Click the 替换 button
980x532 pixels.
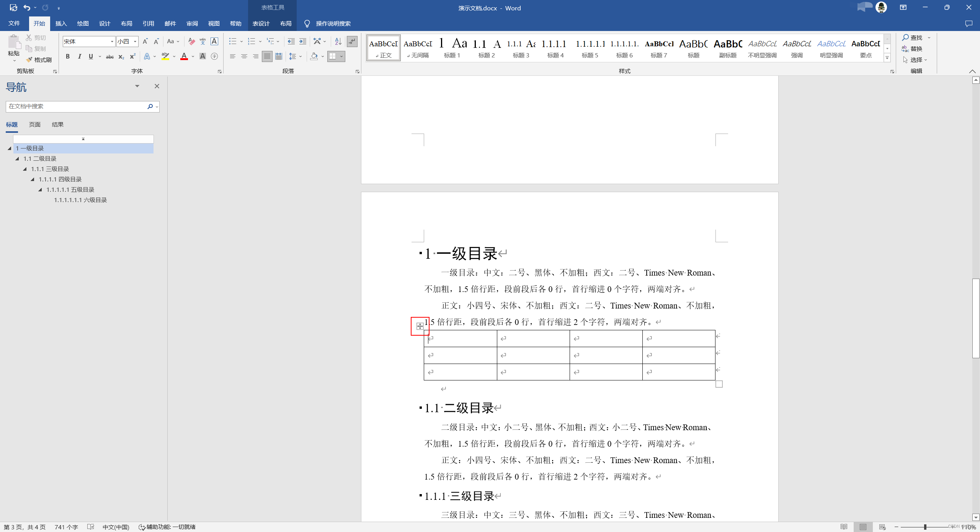[912, 49]
